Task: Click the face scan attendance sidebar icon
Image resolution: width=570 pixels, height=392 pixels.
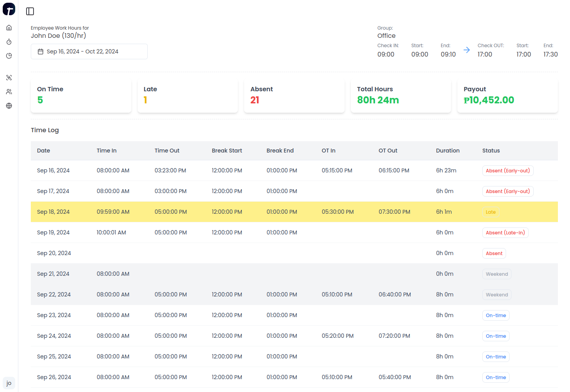Action: coord(9,77)
